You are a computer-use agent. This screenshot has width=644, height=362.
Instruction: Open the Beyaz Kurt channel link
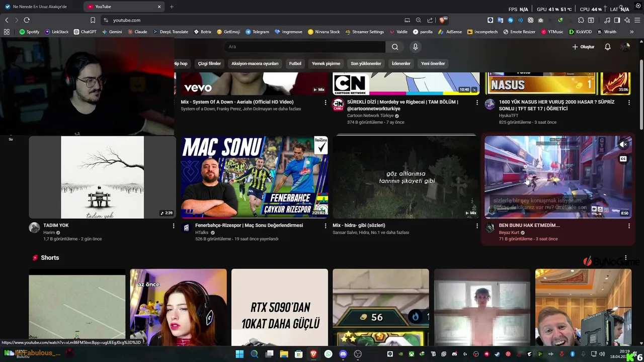coord(509,233)
